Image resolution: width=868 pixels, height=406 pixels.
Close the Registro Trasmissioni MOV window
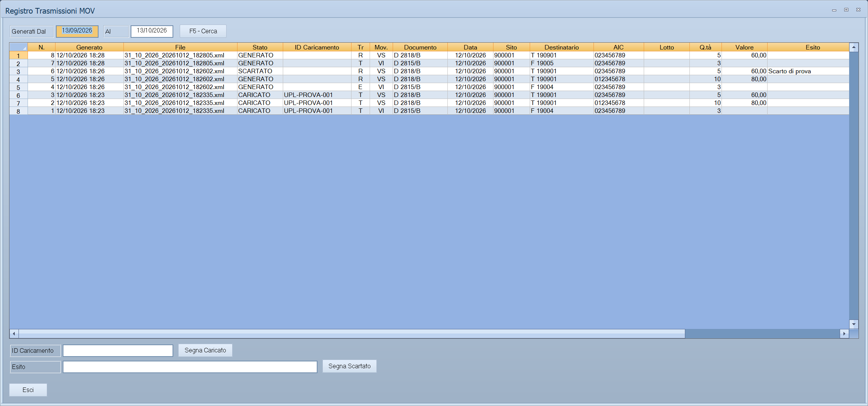coord(858,10)
